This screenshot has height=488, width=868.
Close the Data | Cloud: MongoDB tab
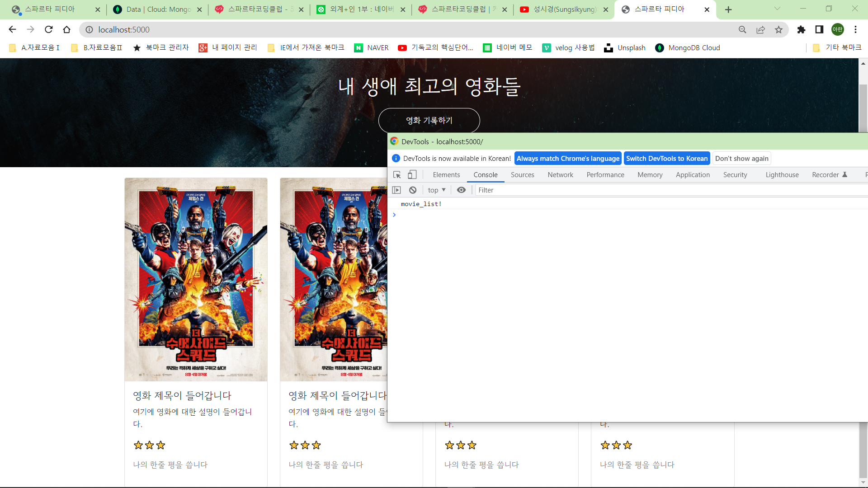click(x=199, y=9)
